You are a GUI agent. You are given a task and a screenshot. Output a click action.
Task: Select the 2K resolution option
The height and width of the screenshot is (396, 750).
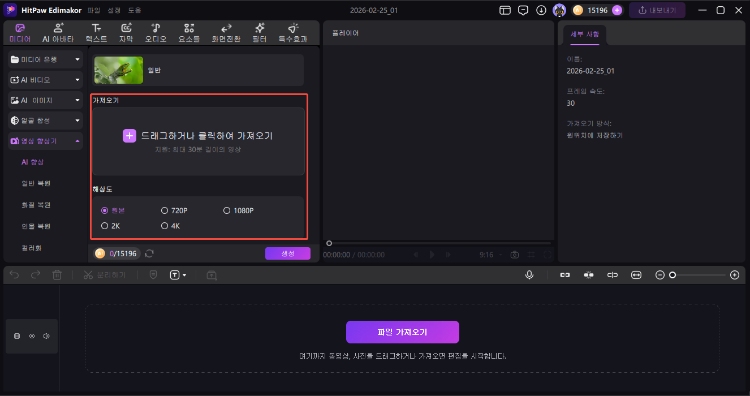tap(104, 226)
